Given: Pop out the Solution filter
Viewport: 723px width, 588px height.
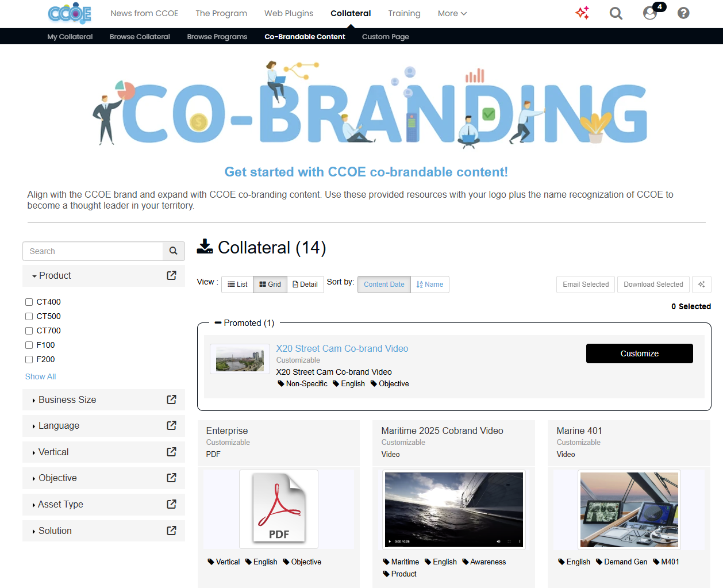Looking at the screenshot, I should pyautogui.click(x=171, y=531).
